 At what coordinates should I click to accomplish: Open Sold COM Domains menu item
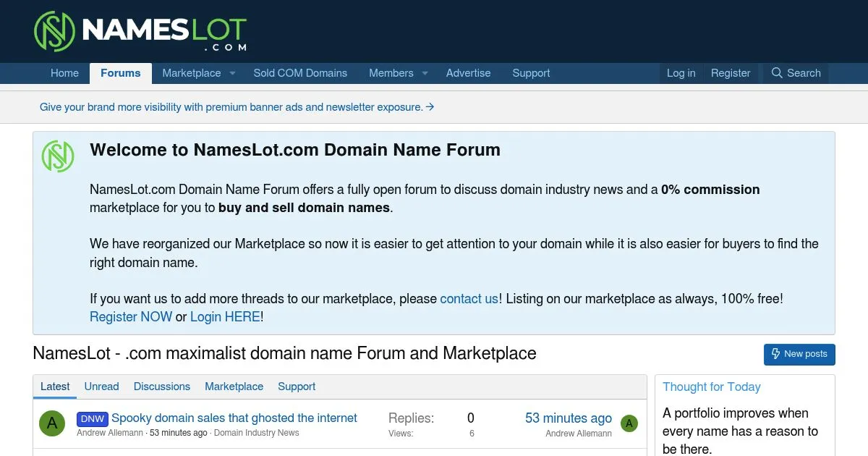click(x=300, y=73)
